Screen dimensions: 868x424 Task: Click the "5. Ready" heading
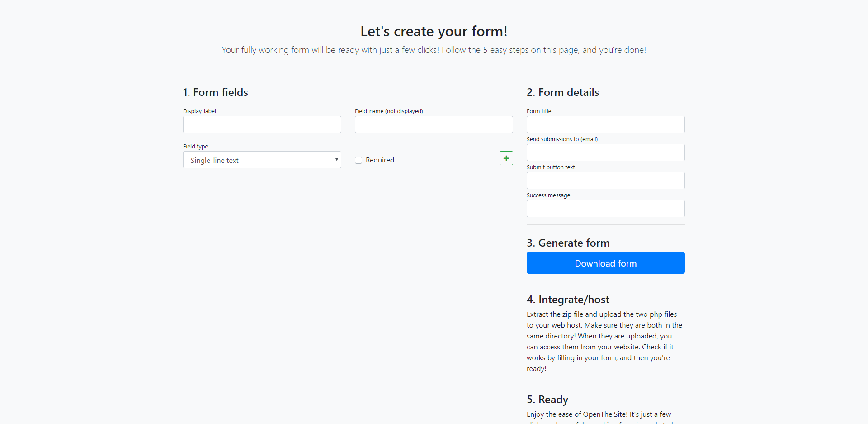[x=547, y=400]
